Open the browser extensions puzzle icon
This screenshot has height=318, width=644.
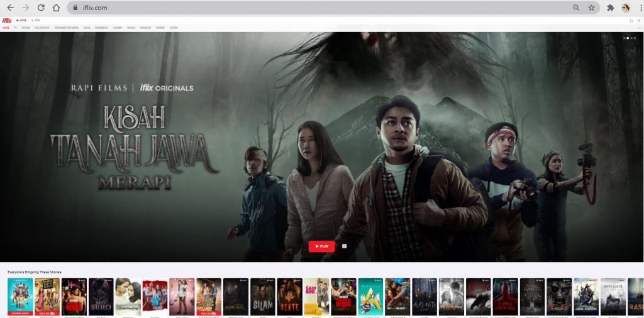[610, 8]
